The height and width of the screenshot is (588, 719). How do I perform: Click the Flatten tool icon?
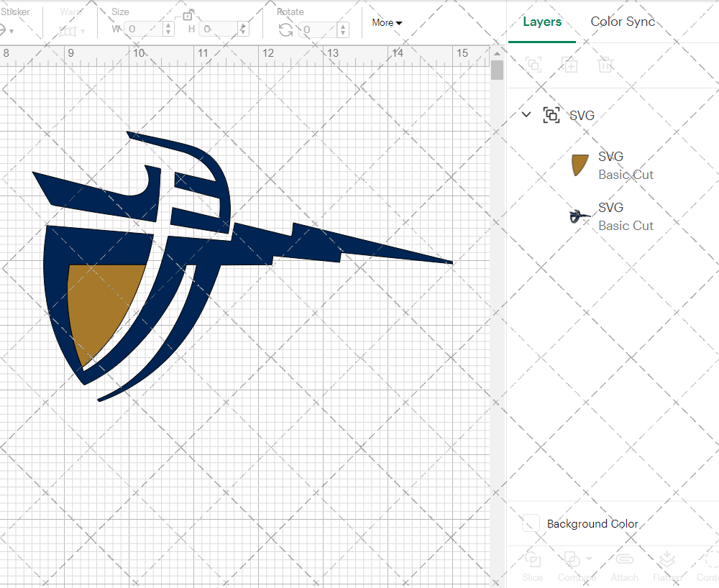coord(667,559)
